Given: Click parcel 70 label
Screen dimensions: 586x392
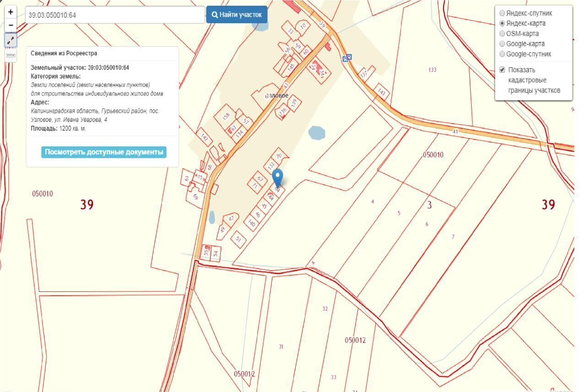Looking at the screenshot, I should pos(279,156).
